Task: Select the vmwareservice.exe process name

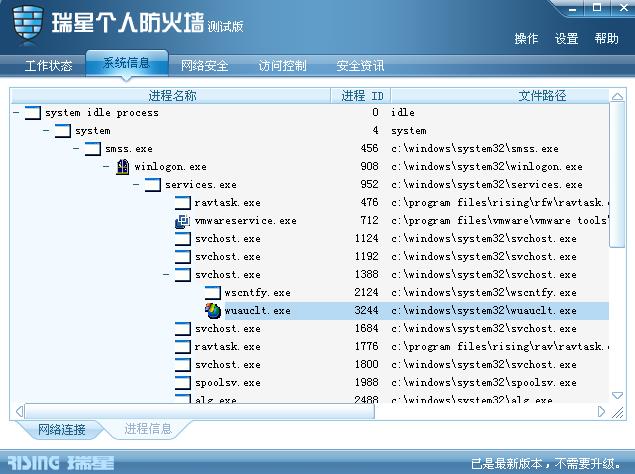Action: 245,221
